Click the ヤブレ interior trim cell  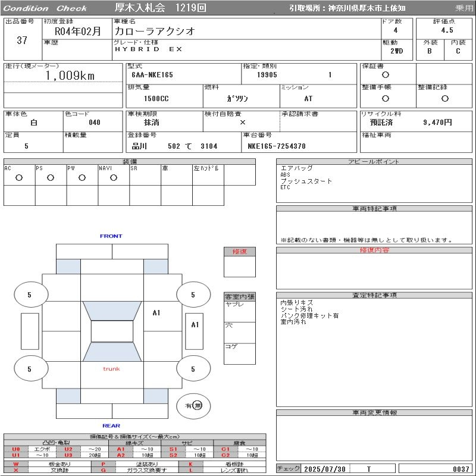(240, 311)
